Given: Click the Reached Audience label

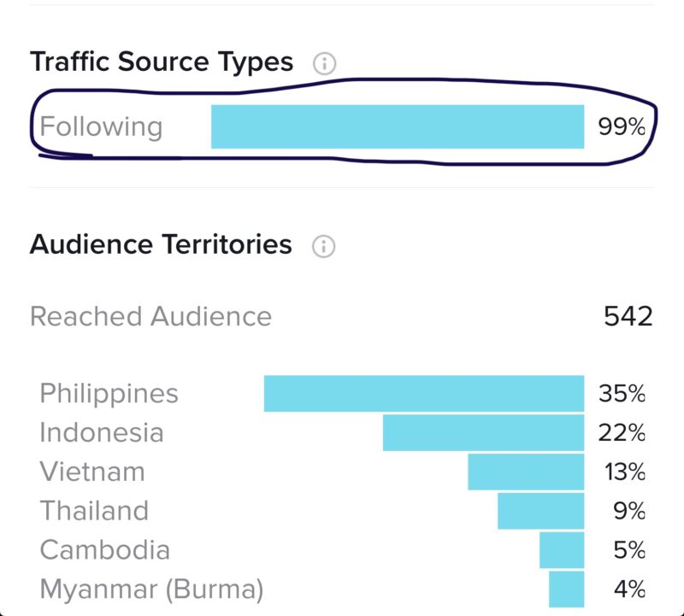Looking at the screenshot, I should (x=150, y=316).
